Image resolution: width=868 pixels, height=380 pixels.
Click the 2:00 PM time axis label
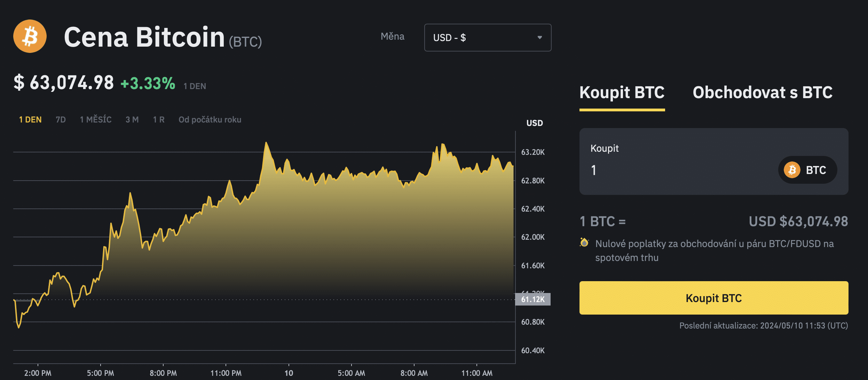[38, 373]
